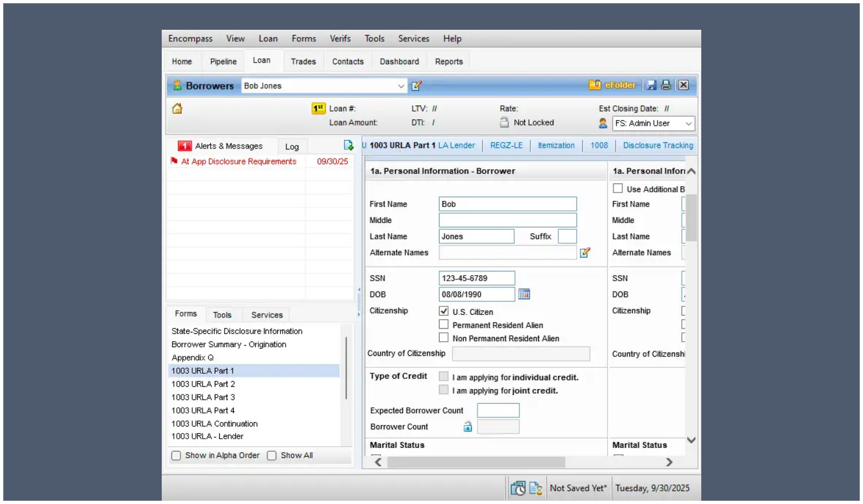Open the Verifs menu
Screen dimensions: 863x504
[x=340, y=38]
